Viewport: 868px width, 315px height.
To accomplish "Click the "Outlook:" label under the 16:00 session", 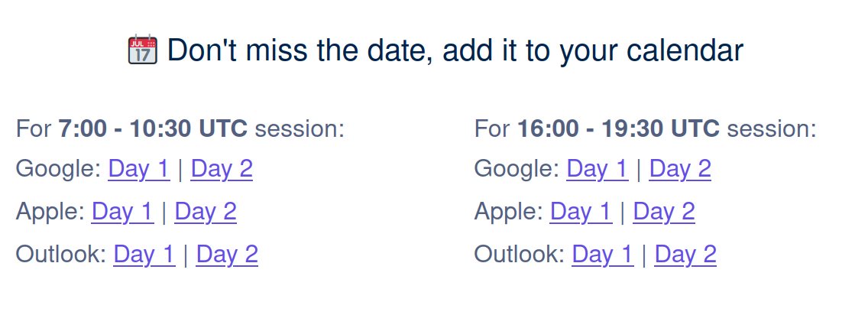I will click(520, 254).
